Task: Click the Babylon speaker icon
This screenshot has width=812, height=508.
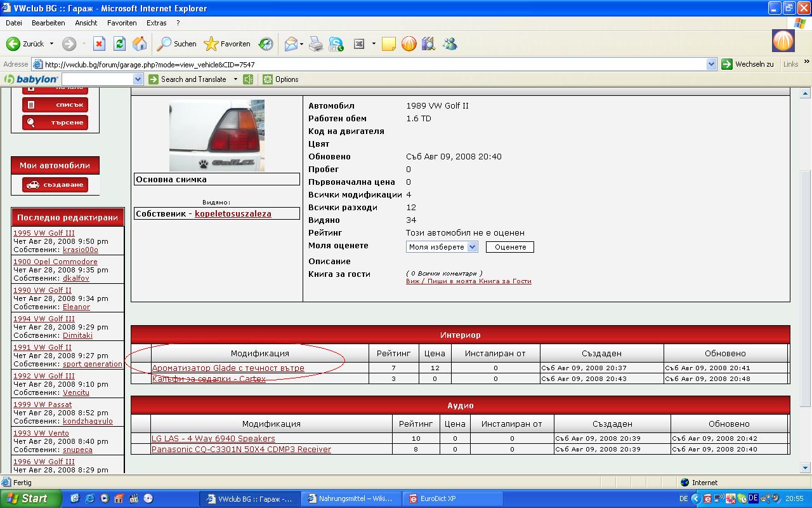Action: 248,79
